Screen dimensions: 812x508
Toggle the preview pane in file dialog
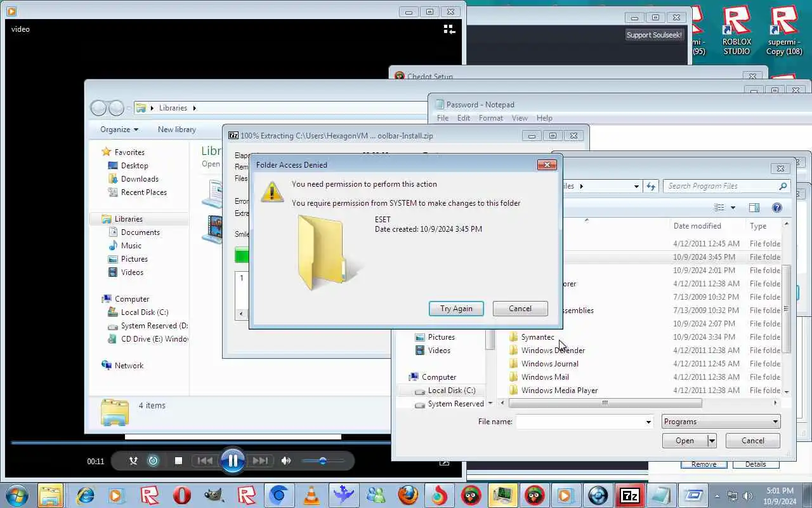(754, 208)
